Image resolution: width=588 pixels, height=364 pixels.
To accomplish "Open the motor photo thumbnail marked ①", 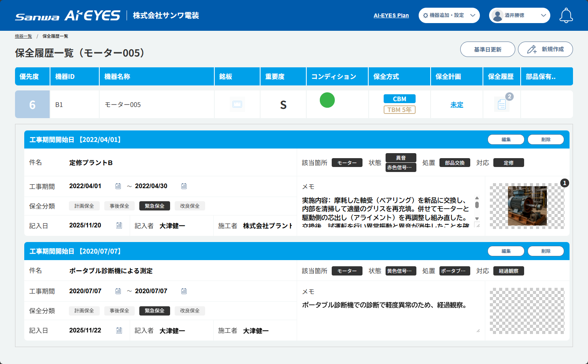I will [x=528, y=206].
